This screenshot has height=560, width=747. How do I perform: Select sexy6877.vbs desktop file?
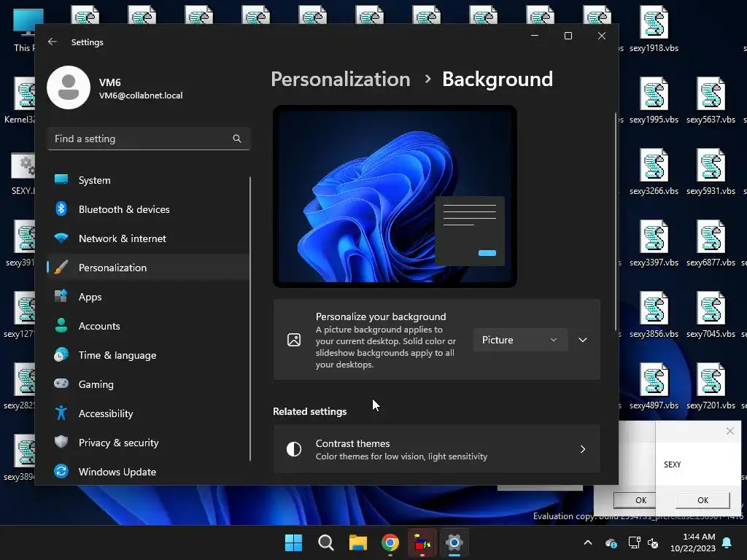point(711,244)
